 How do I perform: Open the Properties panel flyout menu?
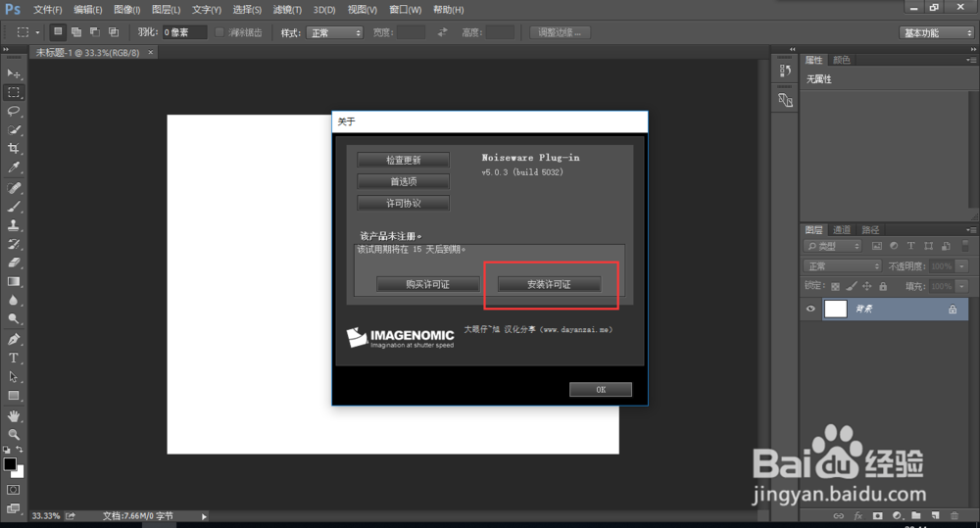click(970, 60)
